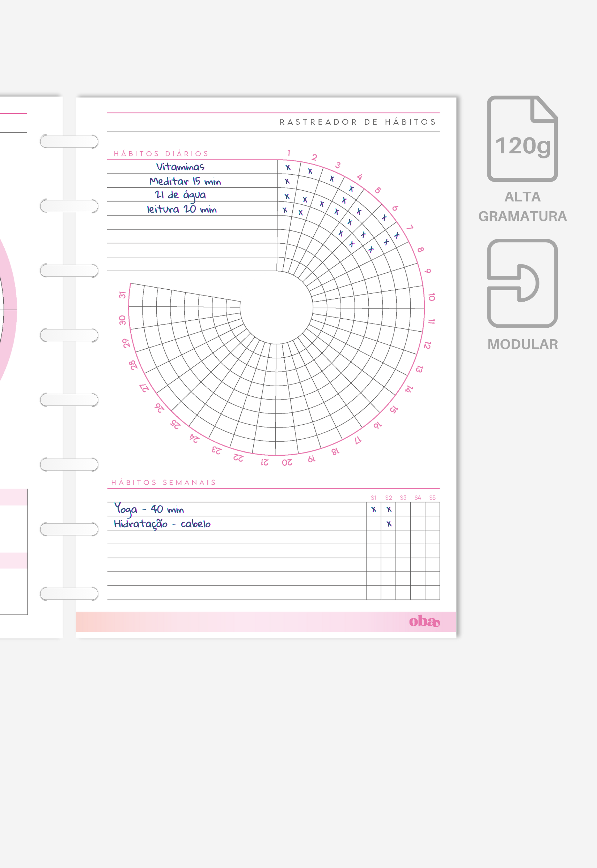Click day 1 number on tracker wheel

289,153
